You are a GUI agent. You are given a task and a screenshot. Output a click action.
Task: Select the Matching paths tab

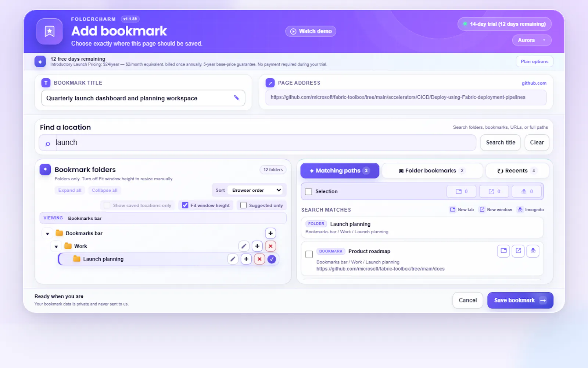[x=340, y=171]
